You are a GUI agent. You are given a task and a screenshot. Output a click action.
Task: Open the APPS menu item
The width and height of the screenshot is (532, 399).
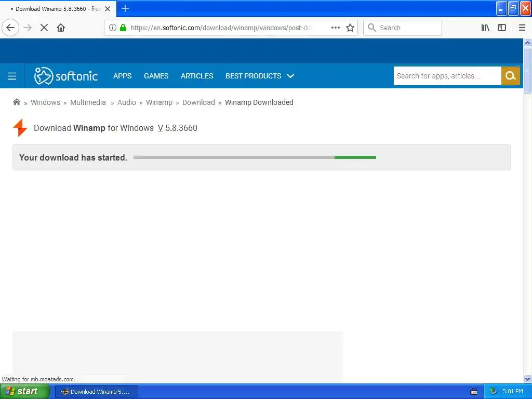tap(123, 76)
